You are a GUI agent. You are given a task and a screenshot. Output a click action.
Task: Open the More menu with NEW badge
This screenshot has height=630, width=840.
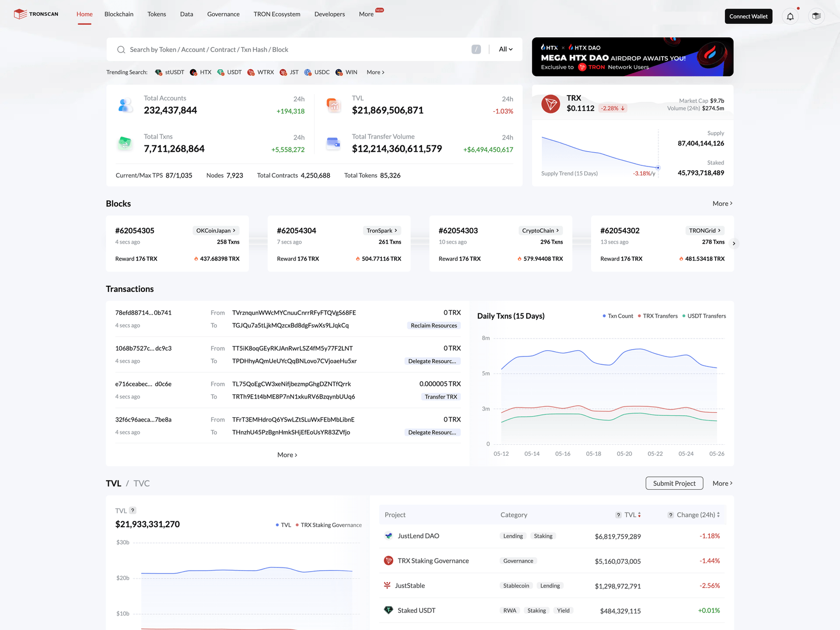tap(366, 14)
